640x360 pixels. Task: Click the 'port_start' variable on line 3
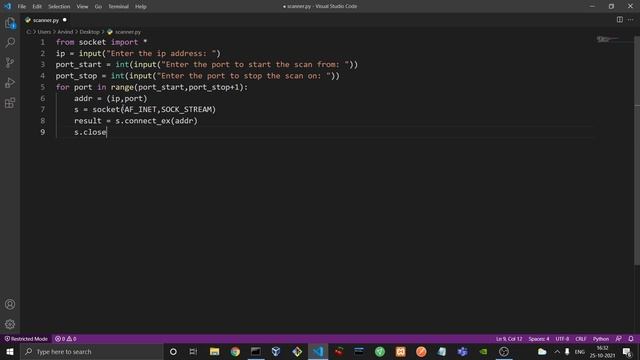pos(78,64)
